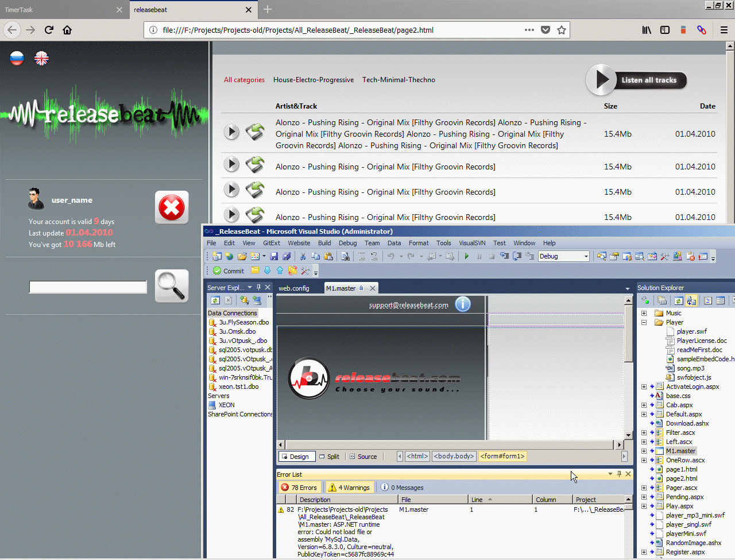
Task: Toggle auto-hide pin on Server Explorer panel
Action: click(258, 287)
